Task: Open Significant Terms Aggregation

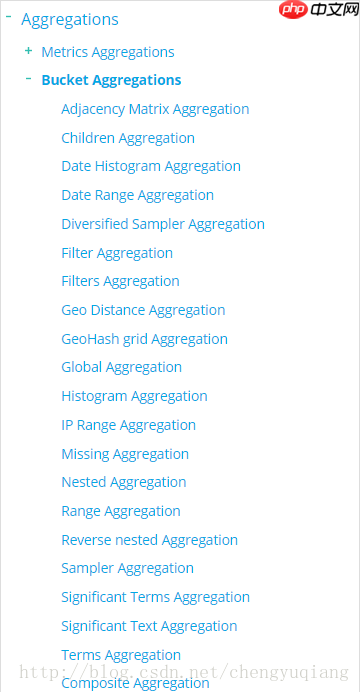Action: click(155, 598)
